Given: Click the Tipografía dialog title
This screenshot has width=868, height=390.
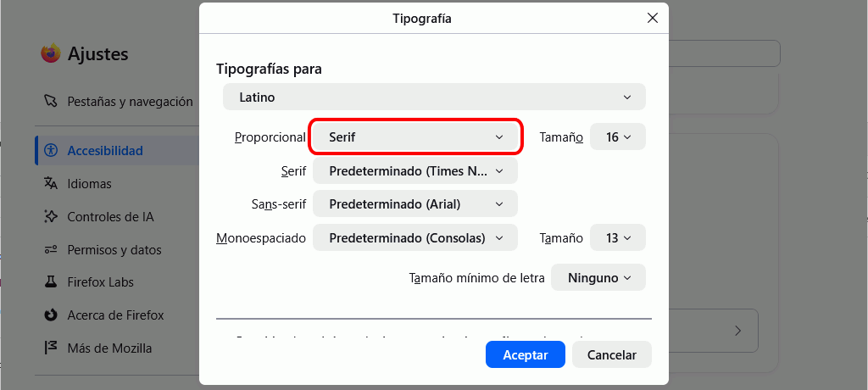Looking at the screenshot, I should 422,19.
